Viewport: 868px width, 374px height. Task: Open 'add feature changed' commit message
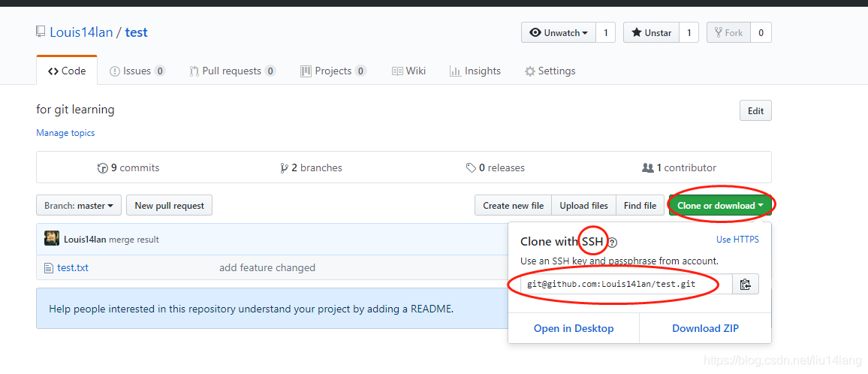pyautogui.click(x=267, y=268)
